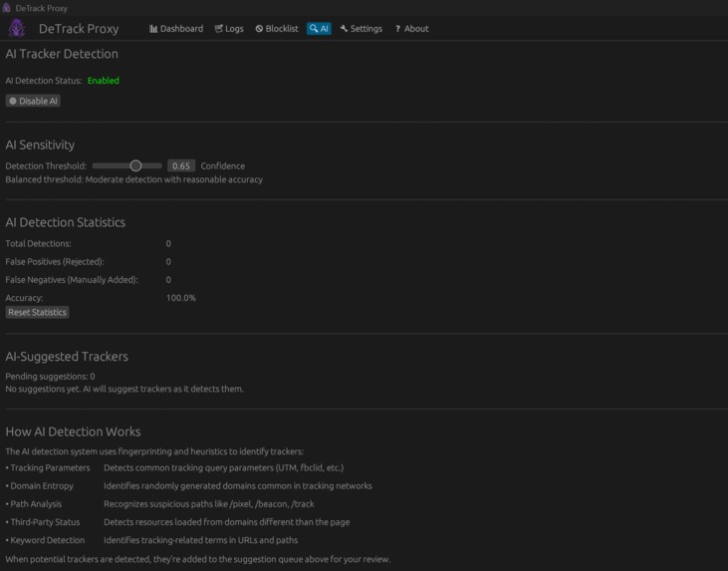This screenshot has height=571, width=728.
Task: Disable AI detection with the button
Action: [33, 101]
